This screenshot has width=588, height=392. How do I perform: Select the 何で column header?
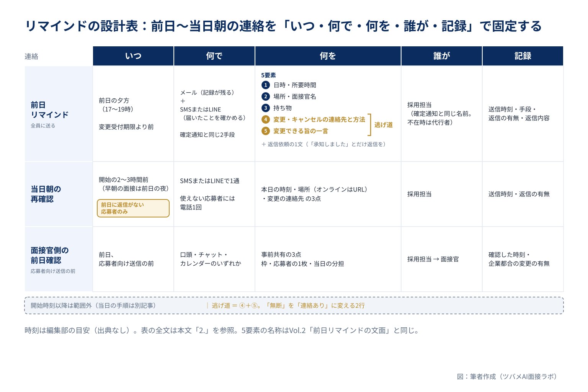(x=214, y=56)
